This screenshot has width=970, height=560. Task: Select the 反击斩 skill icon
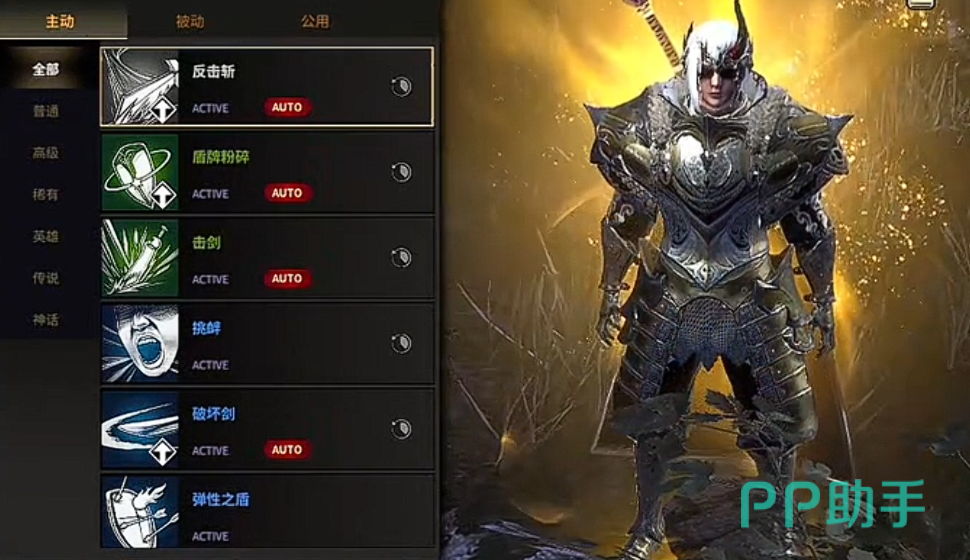(140, 87)
